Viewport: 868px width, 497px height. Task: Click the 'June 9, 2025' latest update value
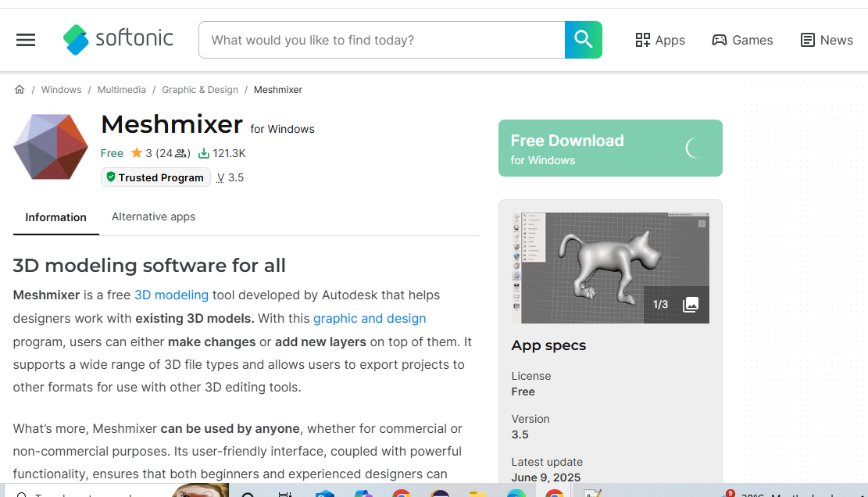[x=546, y=477]
